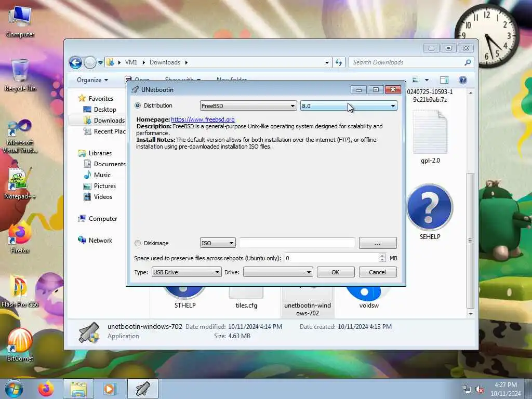Go back in the Explorer window
532x399 pixels.
click(x=76, y=62)
